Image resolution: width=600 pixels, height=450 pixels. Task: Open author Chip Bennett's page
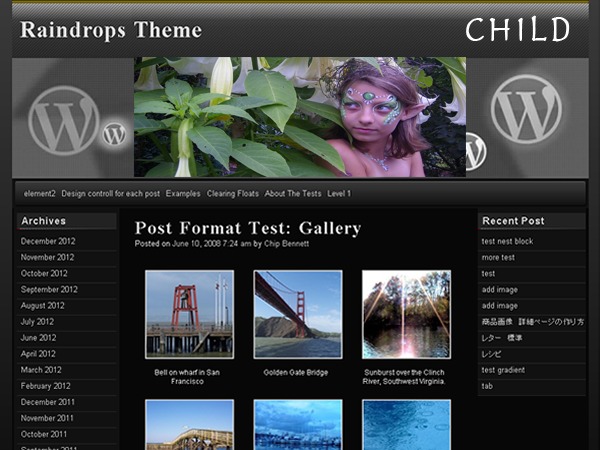pyautogui.click(x=286, y=244)
